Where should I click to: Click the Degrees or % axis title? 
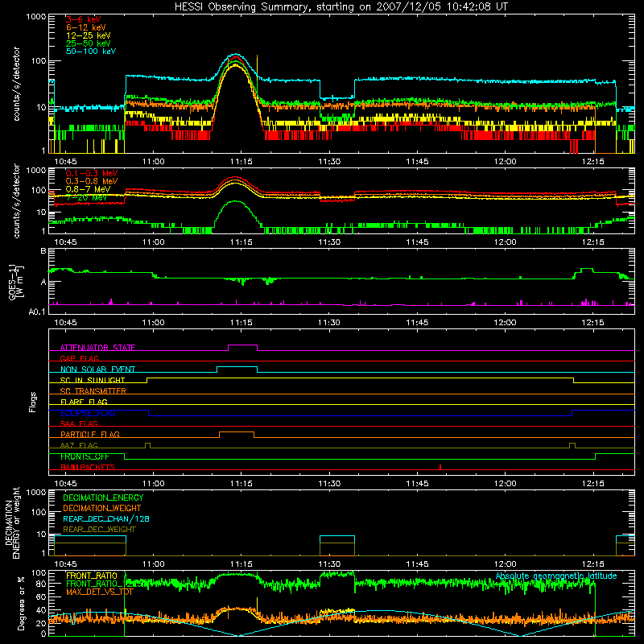pyautogui.click(x=21, y=603)
